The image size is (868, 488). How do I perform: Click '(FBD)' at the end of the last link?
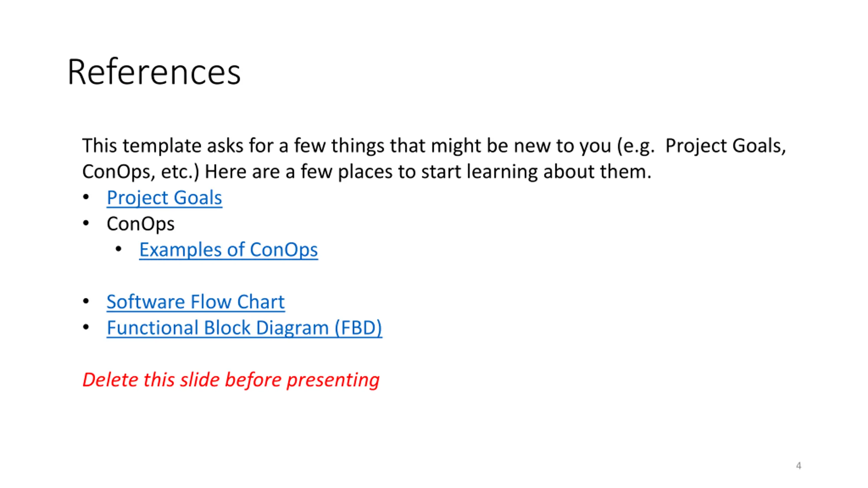pyautogui.click(x=358, y=328)
